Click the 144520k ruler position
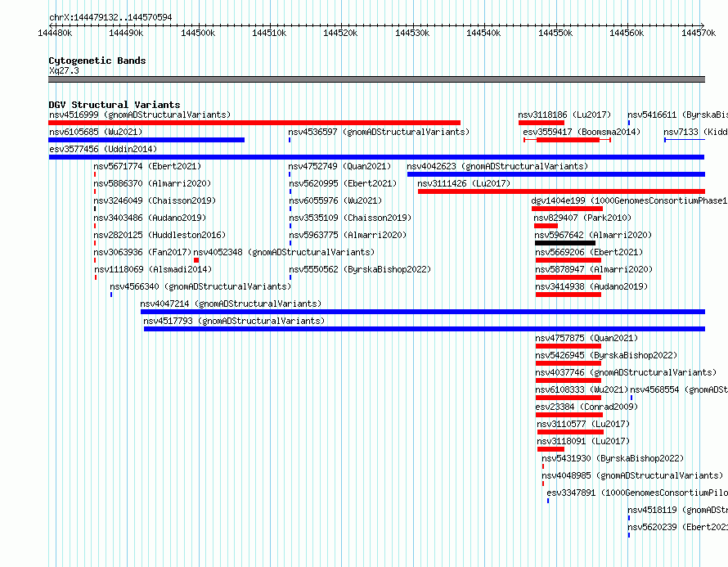This screenshot has width=728, height=567. [340, 33]
